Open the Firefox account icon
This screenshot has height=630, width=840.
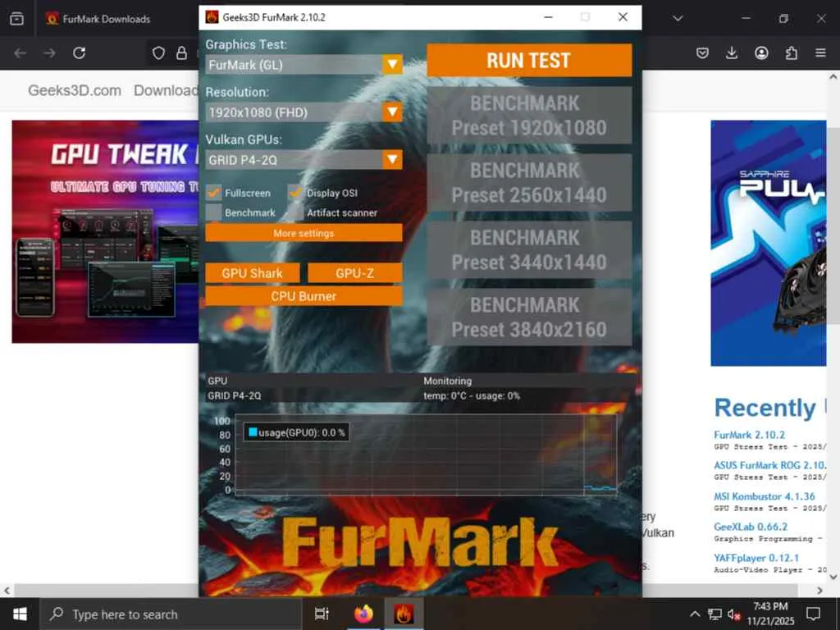(x=761, y=53)
